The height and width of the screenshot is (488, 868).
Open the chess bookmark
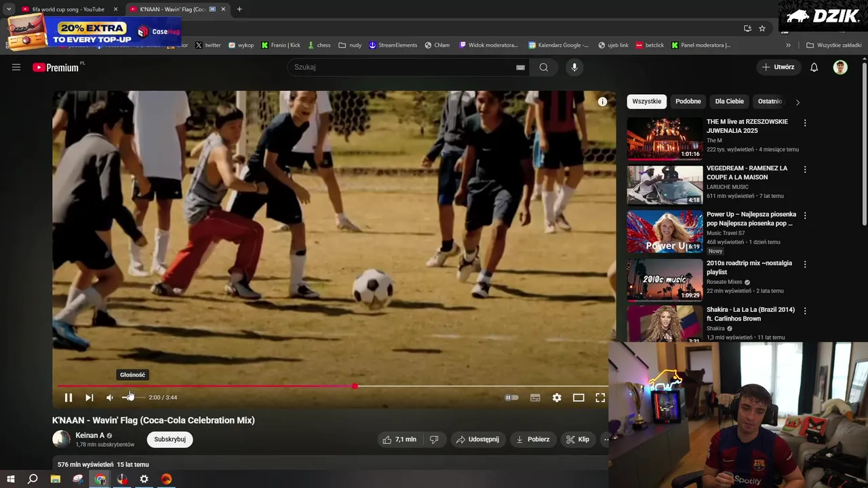coord(319,45)
